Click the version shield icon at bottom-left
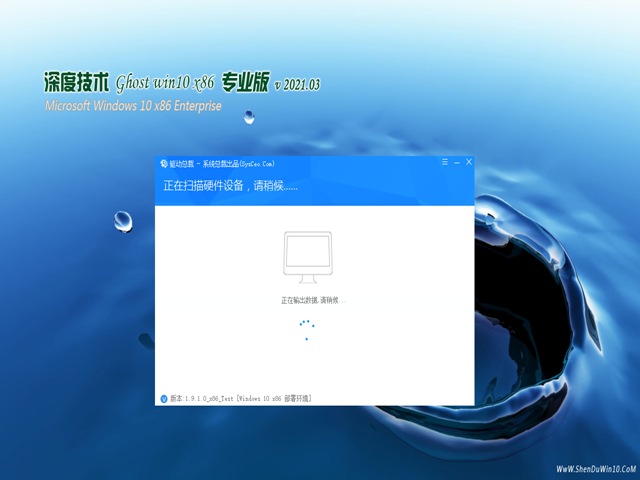Image resolution: width=640 pixels, height=480 pixels. (164, 398)
